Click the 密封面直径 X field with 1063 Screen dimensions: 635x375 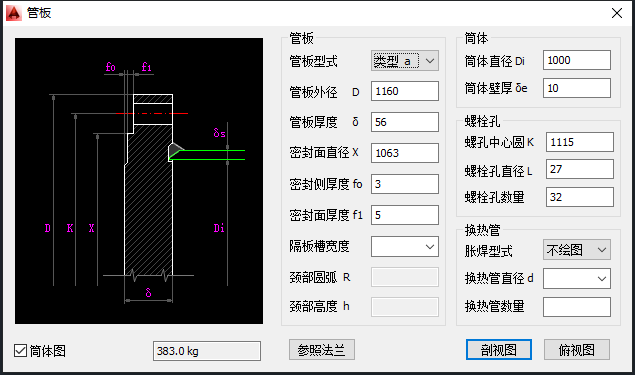[x=405, y=153]
